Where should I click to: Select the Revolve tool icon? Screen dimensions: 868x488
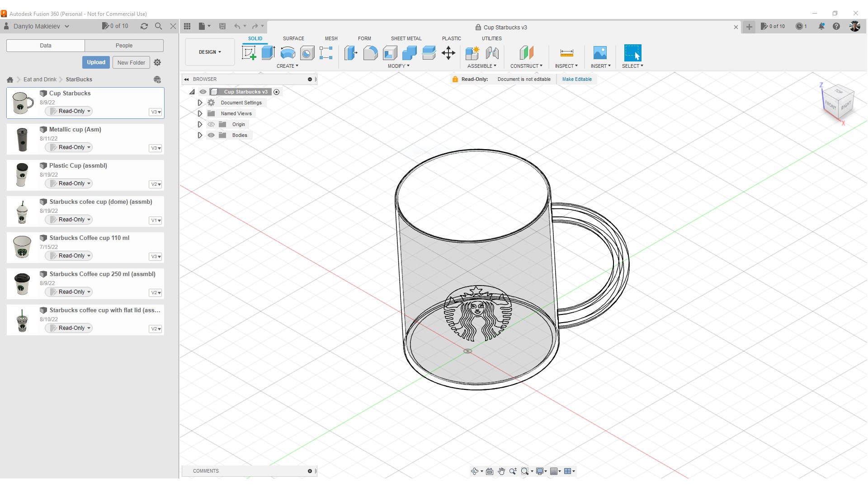tap(288, 53)
